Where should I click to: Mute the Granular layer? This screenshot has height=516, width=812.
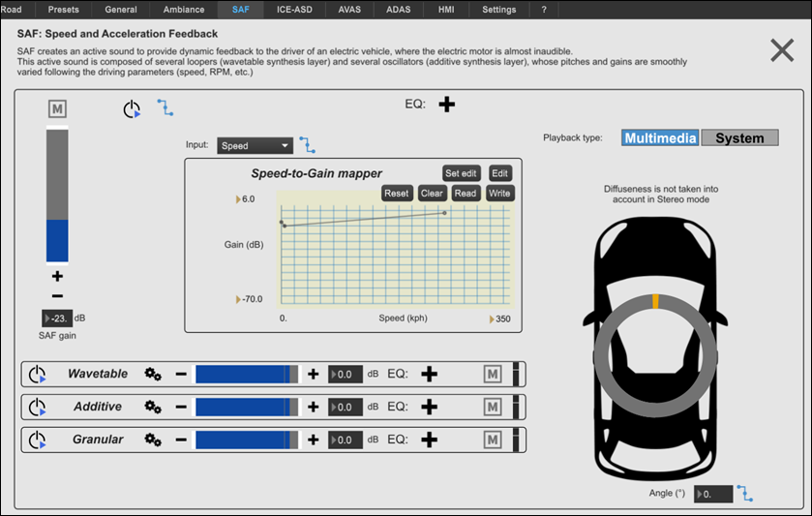pos(493,440)
